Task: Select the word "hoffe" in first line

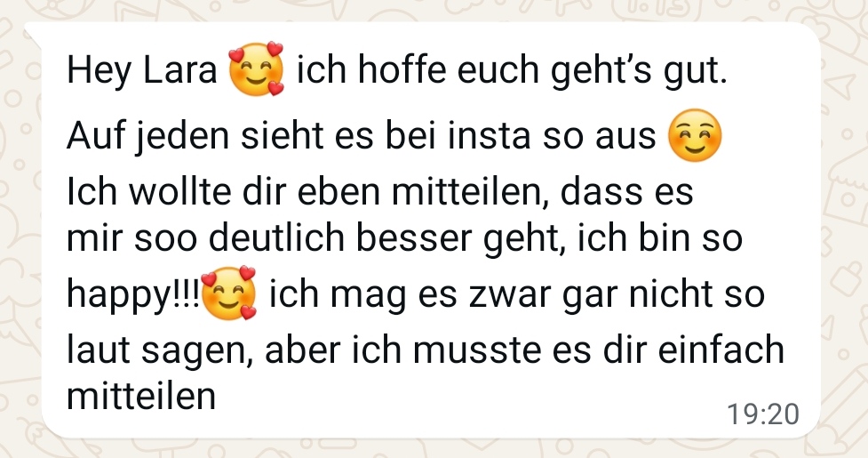Action: pos(402,70)
